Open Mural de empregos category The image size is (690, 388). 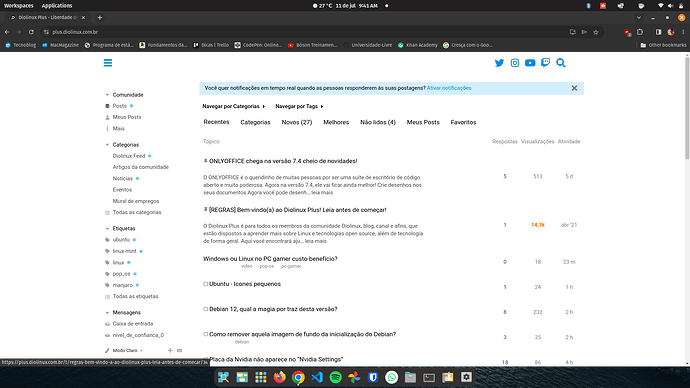pos(136,201)
